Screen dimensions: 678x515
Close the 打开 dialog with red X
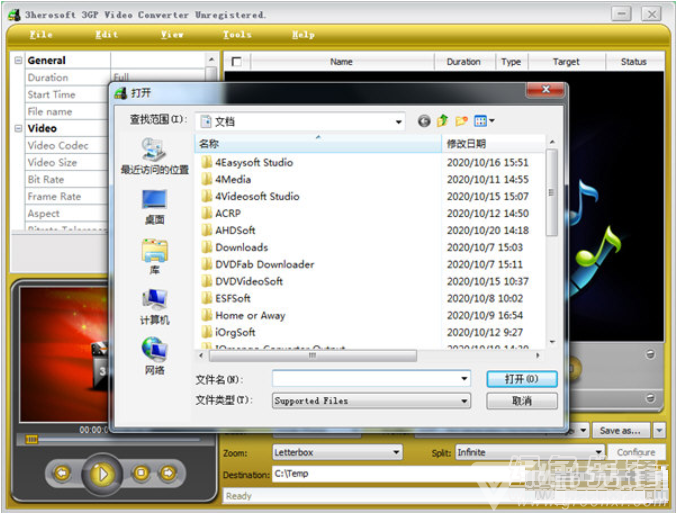(x=546, y=89)
